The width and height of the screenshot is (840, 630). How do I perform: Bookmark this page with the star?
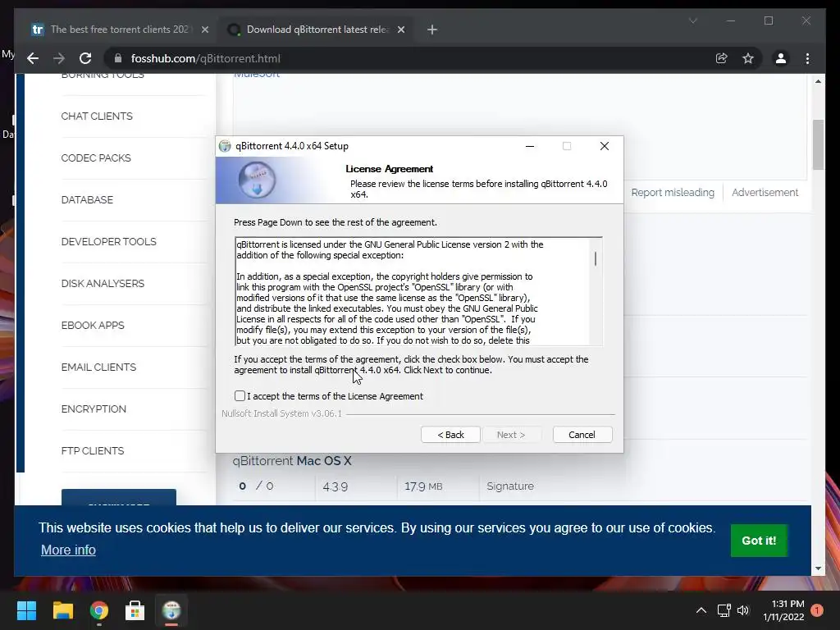click(x=748, y=58)
